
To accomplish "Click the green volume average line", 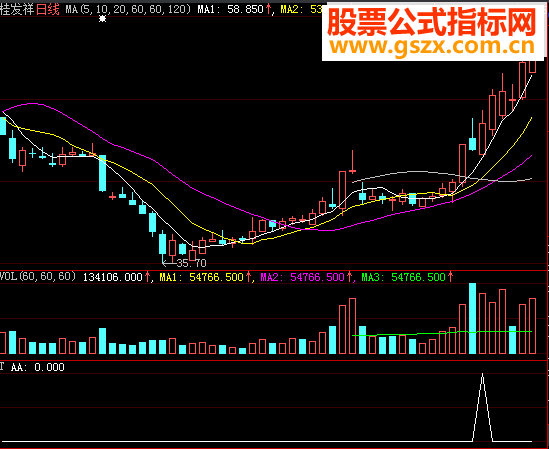I will pos(442,333).
